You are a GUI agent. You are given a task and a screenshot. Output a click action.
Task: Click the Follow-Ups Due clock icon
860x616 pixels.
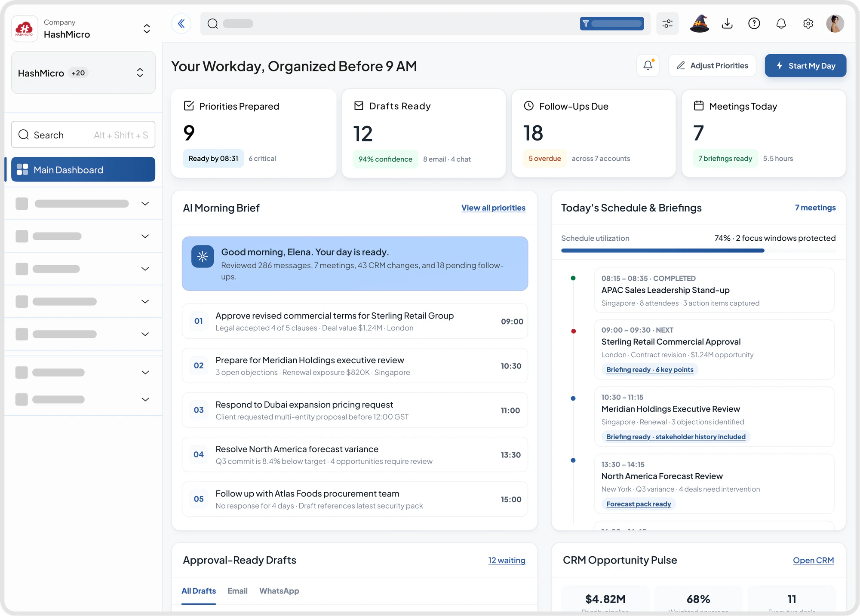point(529,106)
